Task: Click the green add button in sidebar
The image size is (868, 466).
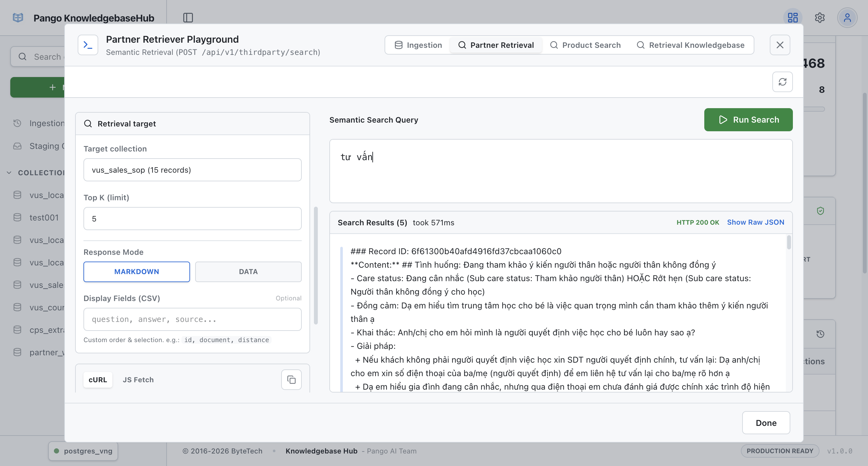Action: (38, 87)
